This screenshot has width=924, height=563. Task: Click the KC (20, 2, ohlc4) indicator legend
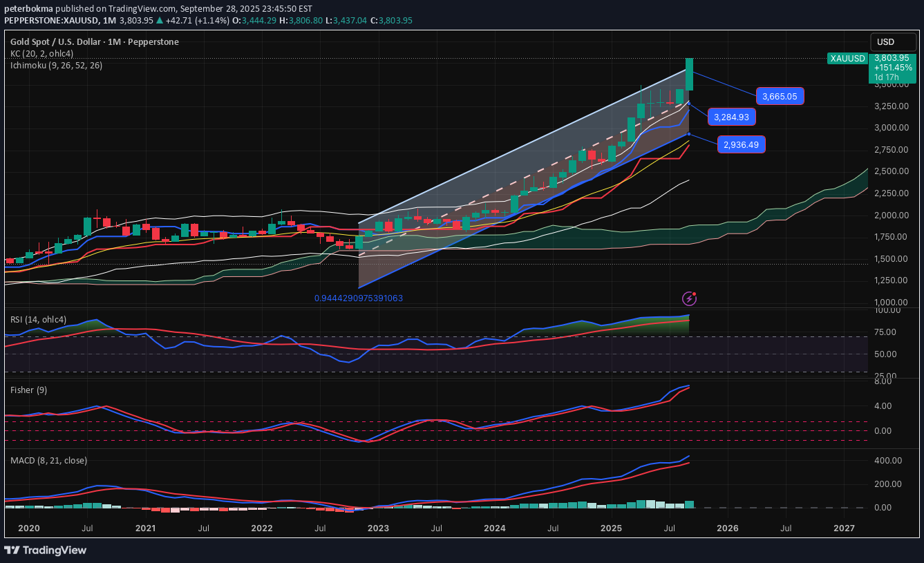[43, 53]
